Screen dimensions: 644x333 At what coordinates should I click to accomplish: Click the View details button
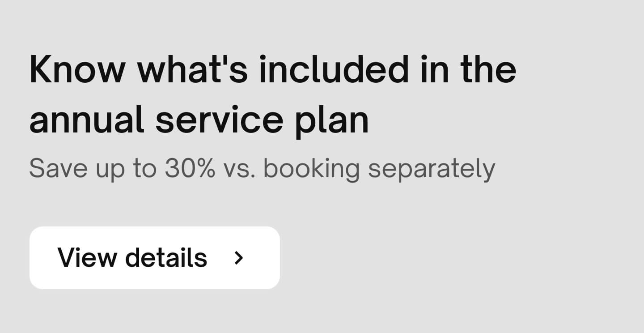pyautogui.click(x=154, y=258)
